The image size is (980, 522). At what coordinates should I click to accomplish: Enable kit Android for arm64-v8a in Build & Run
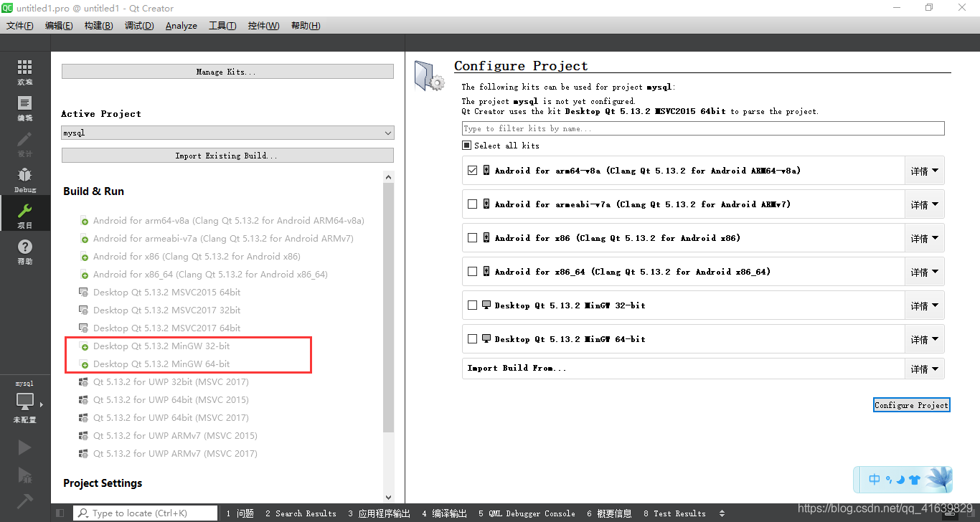click(x=222, y=221)
